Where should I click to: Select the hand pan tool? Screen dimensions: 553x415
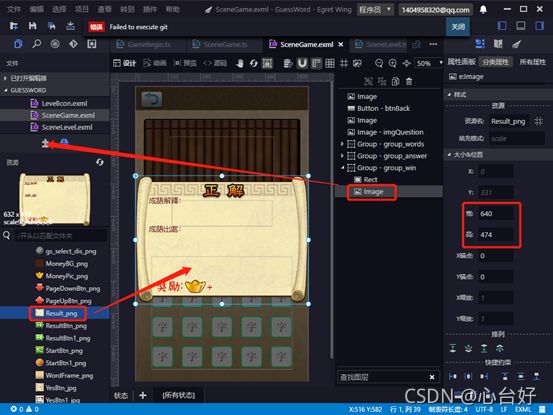coord(240,63)
